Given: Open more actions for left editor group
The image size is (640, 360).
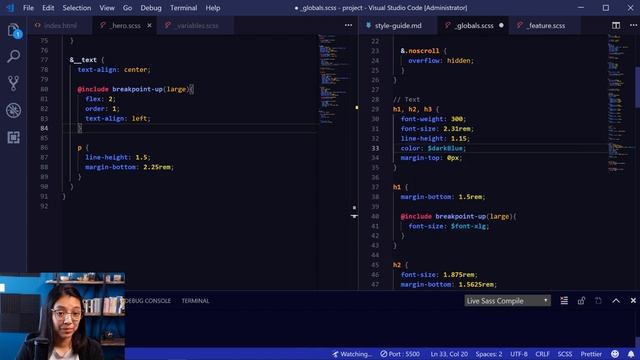Looking at the screenshot, I should coord(348,25).
